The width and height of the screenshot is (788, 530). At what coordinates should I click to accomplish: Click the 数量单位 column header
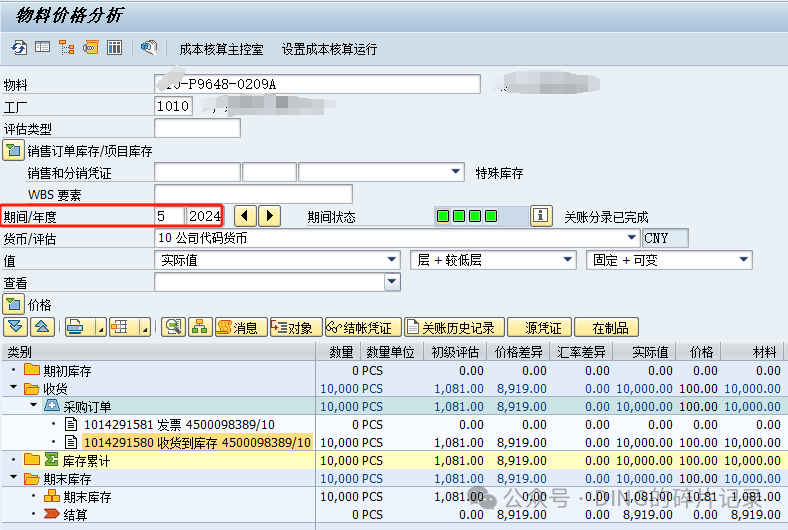click(390, 352)
